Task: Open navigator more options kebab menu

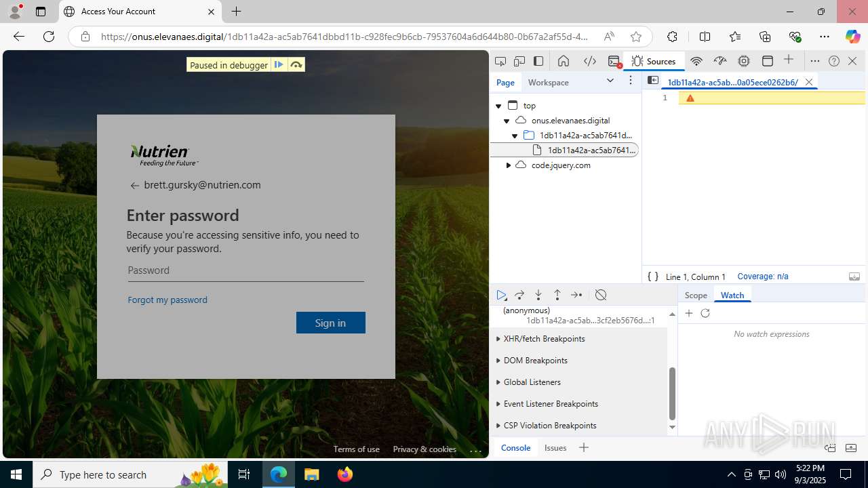Action: [631, 81]
